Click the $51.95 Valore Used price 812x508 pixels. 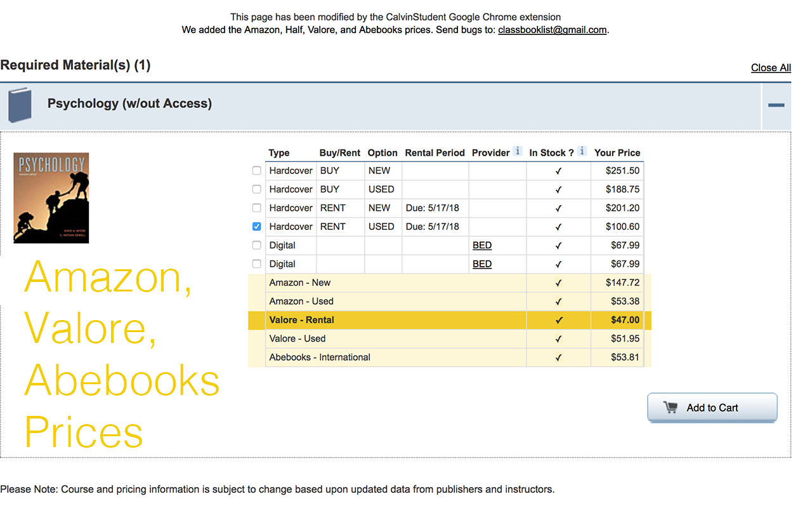[625, 338]
